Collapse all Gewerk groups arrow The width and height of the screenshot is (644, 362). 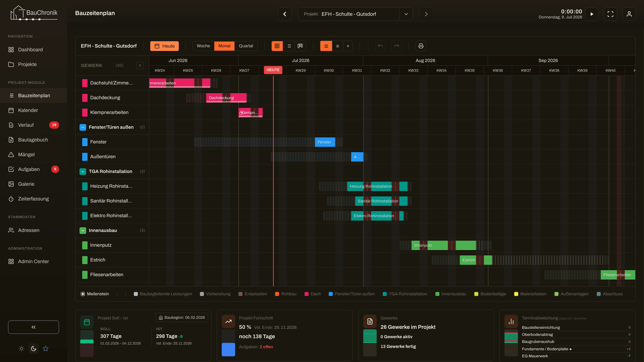[x=140, y=66]
